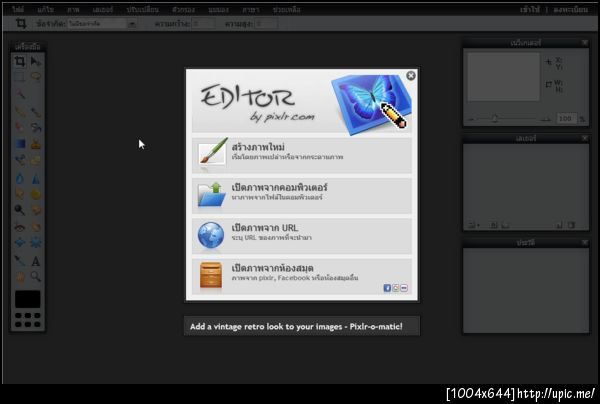Open the ภาพ (Image) menu
This screenshot has height=404, width=600.
(x=73, y=10)
